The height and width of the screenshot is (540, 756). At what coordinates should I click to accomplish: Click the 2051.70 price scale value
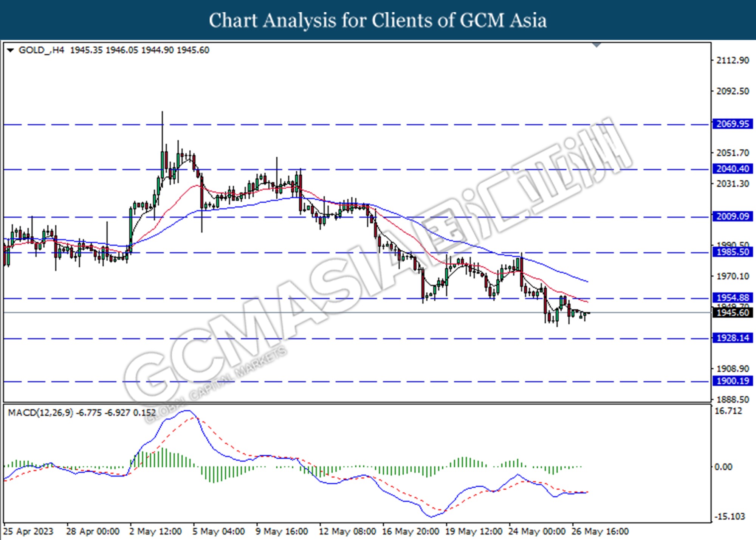pyautogui.click(x=733, y=153)
